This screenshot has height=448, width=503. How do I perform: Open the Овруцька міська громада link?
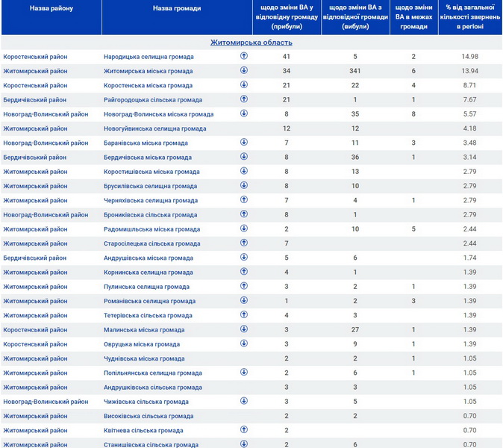[x=142, y=344]
